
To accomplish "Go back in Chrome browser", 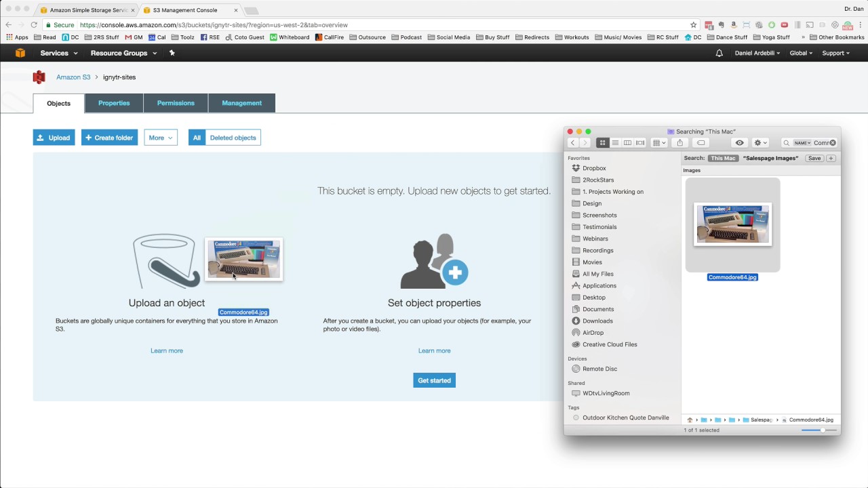I will click(x=8, y=25).
